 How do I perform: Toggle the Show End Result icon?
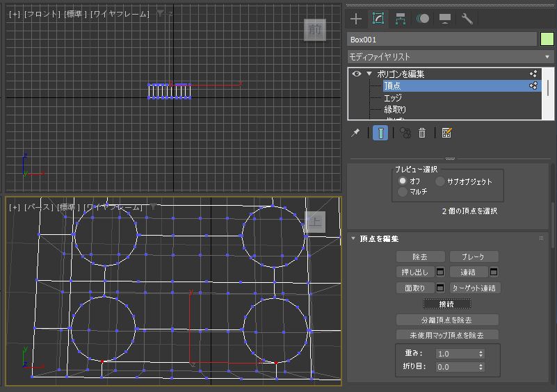(380, 133)
